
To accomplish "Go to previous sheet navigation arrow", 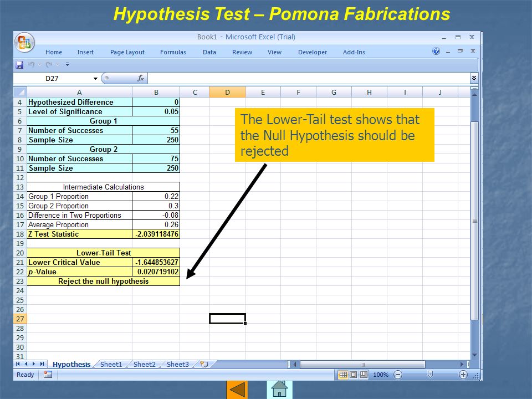I will 26,364.
